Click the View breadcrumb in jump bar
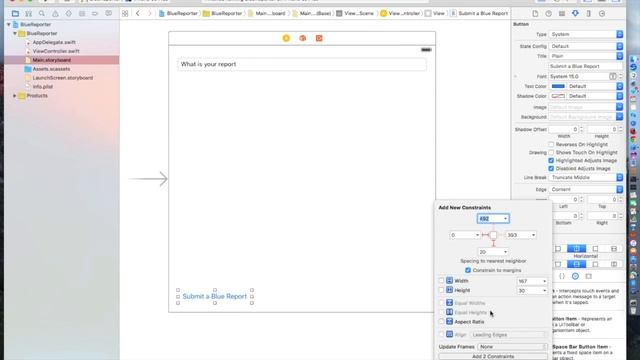 click(435, 13)
